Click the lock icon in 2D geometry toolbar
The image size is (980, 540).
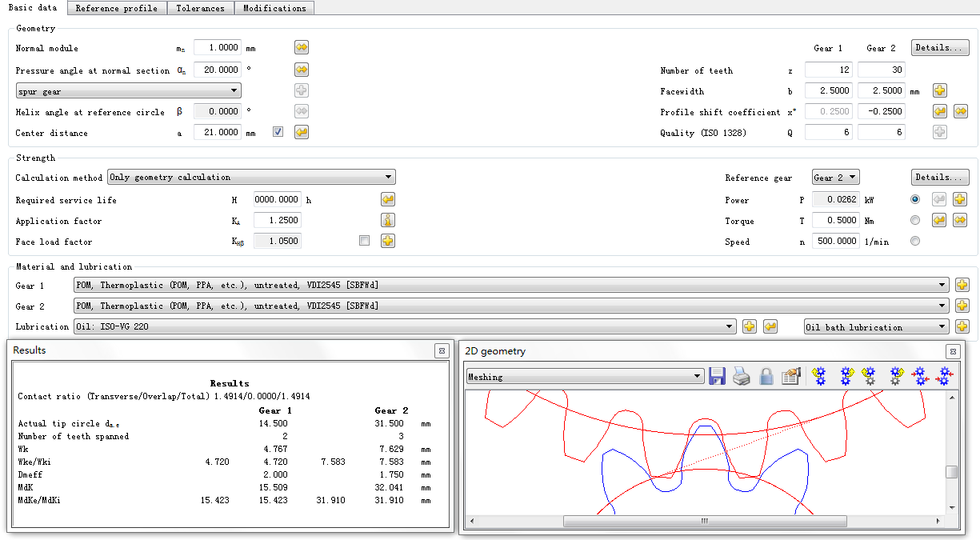766,376
